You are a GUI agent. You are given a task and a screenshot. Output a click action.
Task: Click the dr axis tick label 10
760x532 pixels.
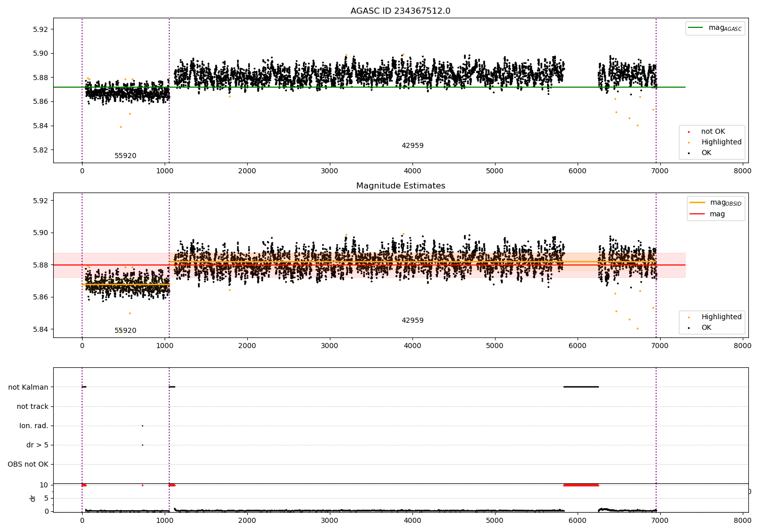point(44,485)
